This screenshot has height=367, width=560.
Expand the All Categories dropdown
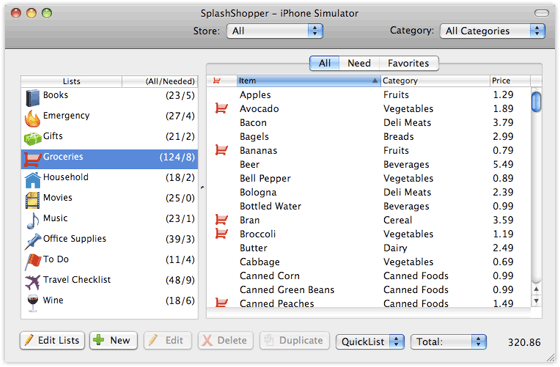492,31
